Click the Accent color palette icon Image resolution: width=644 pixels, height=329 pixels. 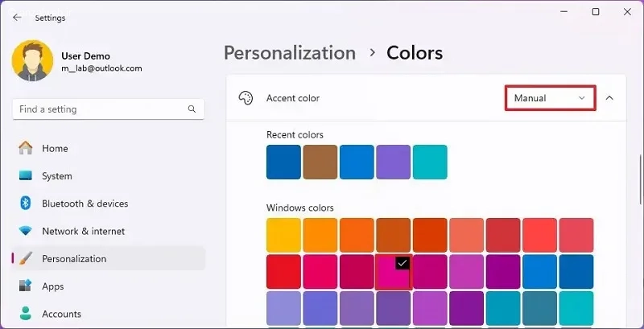[246, 98]
